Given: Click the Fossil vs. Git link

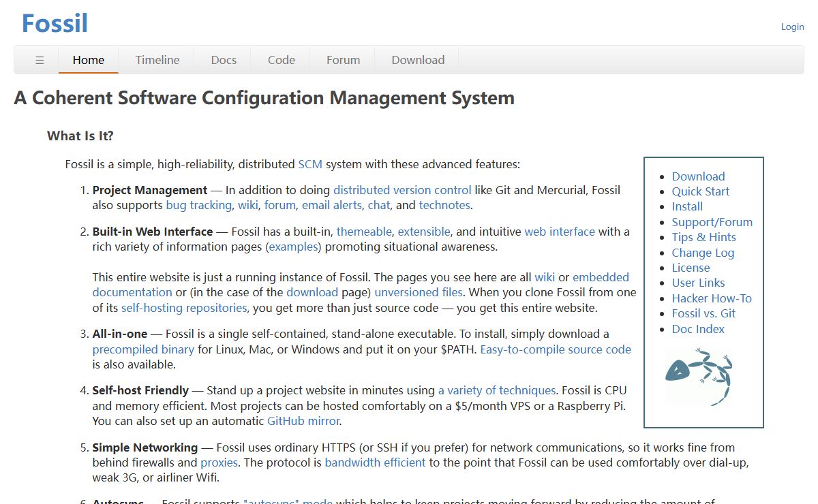Looking at the screenshot, I should 703,313.
